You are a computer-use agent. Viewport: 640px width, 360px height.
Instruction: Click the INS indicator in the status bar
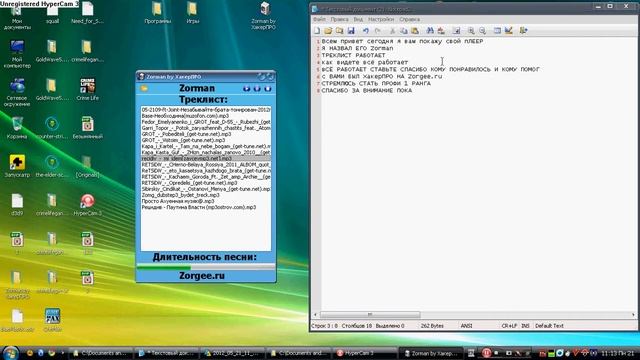[525, 326]
